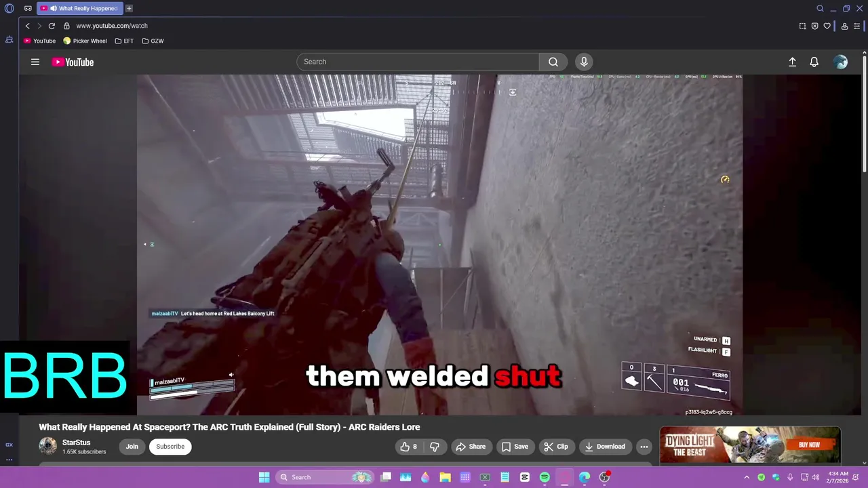This screenshot has width=868, height=488.
Task: Share the video
Action: pos(471,447)
